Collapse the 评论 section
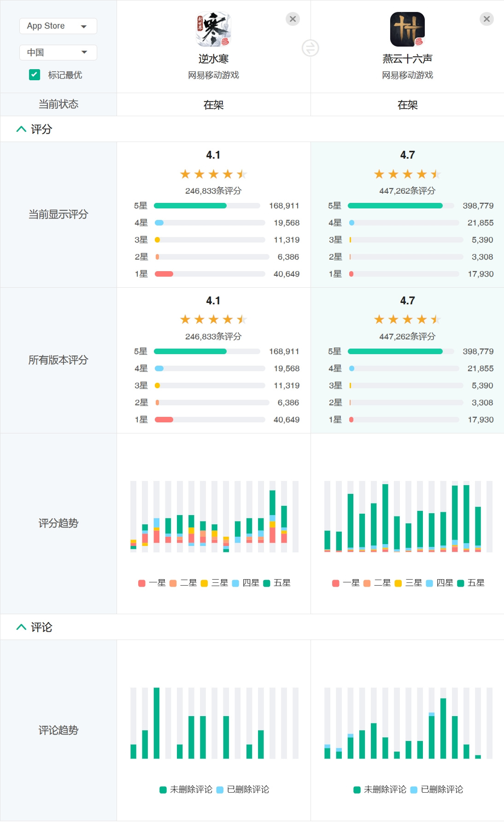Viewport: 504px width, 824px height. click(x=21, y=627)
